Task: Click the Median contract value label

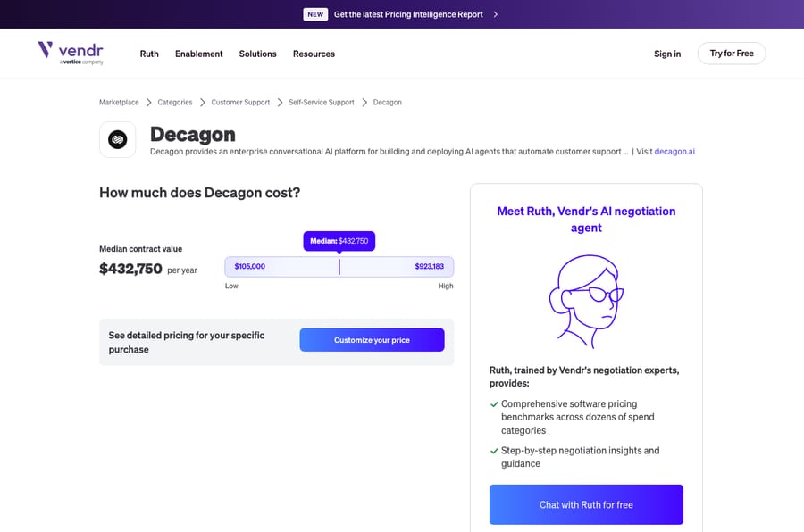Action: point(140,249)
